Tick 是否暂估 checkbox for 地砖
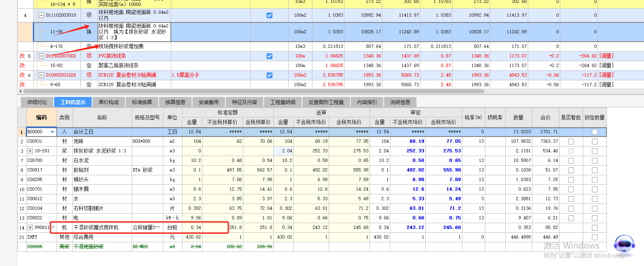This screenshot has width=644, height=266. (571, 142)
